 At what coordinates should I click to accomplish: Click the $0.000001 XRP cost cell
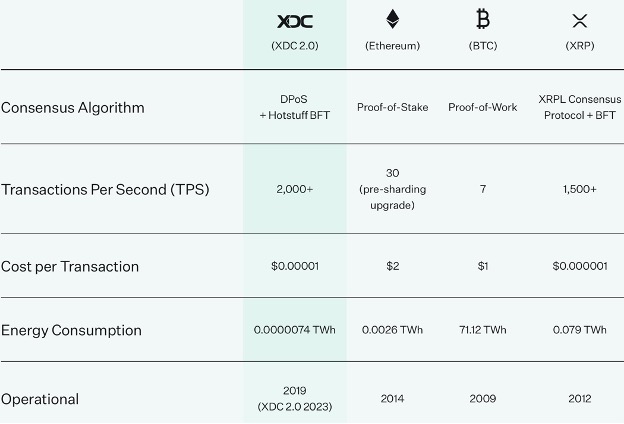pyautogui.click(x=580, y=266)
